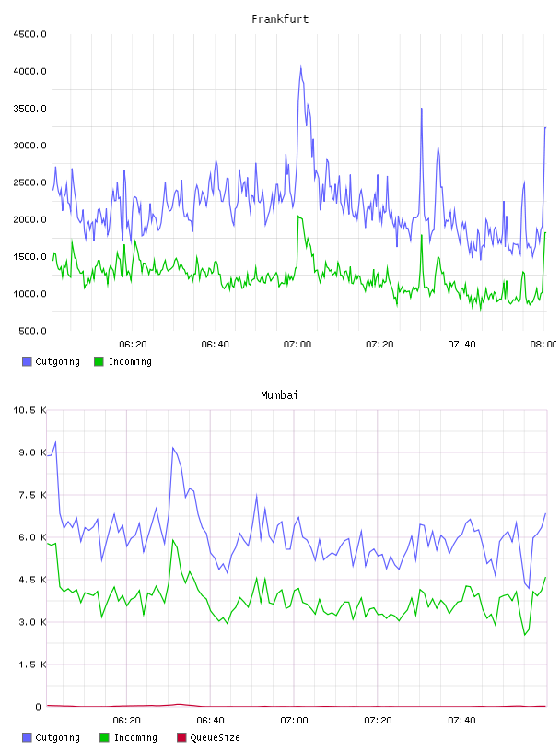Image resolution: width=560 pixels, height=752 pixels.
Task: Click the 06:20 time label on Mumbai chart
Action: pyautogui.click(x=126, y=720)
